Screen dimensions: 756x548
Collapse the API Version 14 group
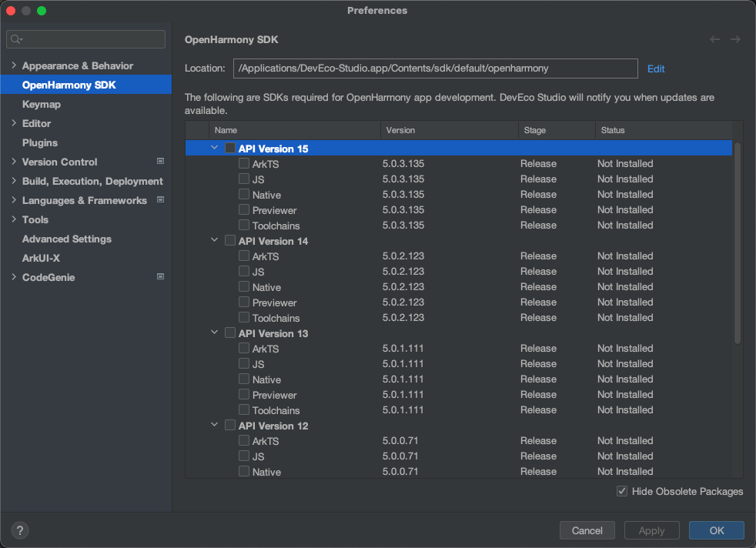point(214,240)
